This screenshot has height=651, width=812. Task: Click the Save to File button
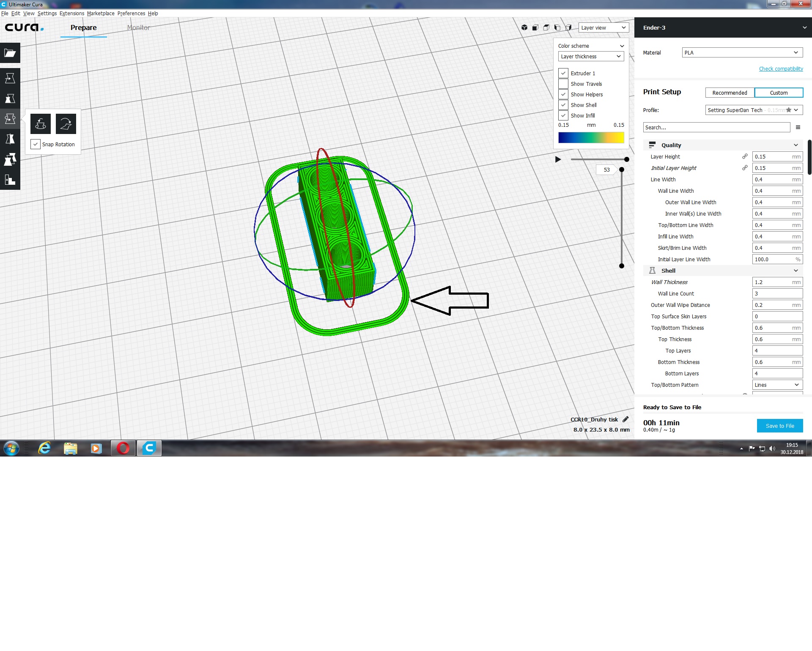click(779, 426)
